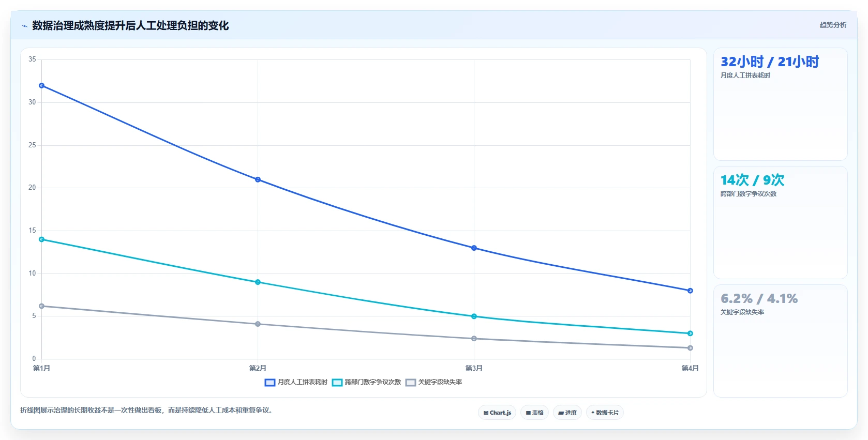Viewport: 868px width, 440px height.
Task: Click the y-axis label 10
Action: click(x=32, y=274)
